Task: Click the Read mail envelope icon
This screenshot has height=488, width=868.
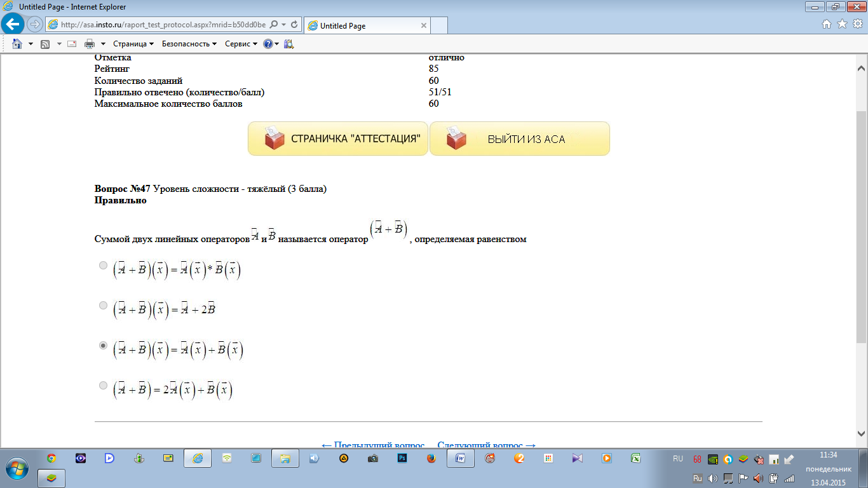Action: 72,44
